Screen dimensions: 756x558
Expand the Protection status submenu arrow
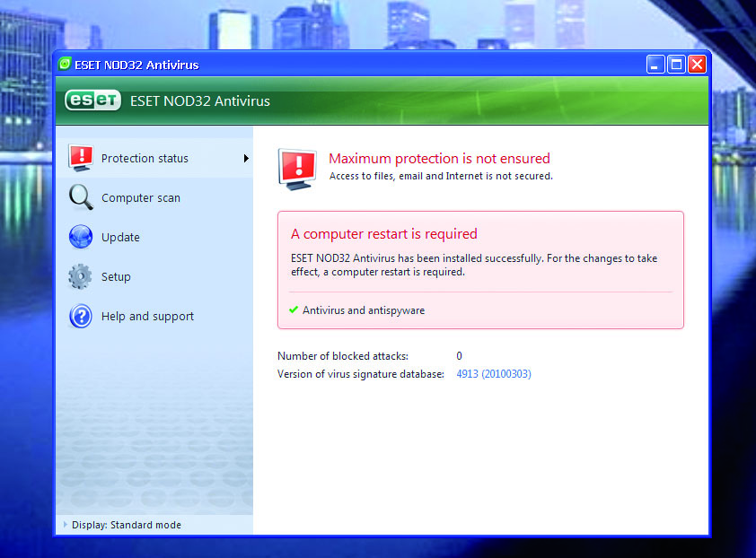click(x=246, y=158)
